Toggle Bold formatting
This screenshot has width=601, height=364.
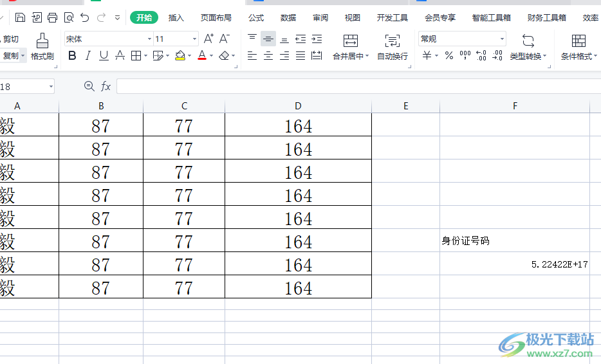72,56
